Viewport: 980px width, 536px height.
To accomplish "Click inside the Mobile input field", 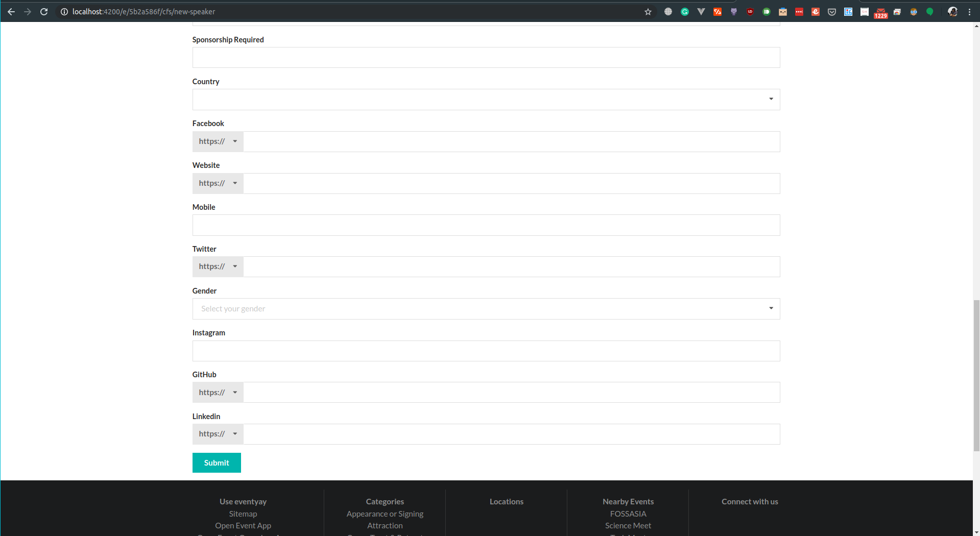I will [485, 225].
